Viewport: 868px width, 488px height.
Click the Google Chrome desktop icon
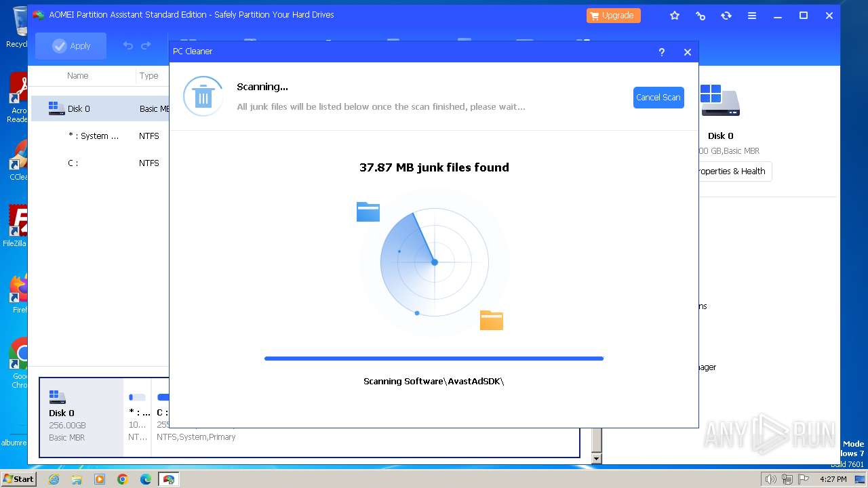pyautogui.click(x=18, y=363)
